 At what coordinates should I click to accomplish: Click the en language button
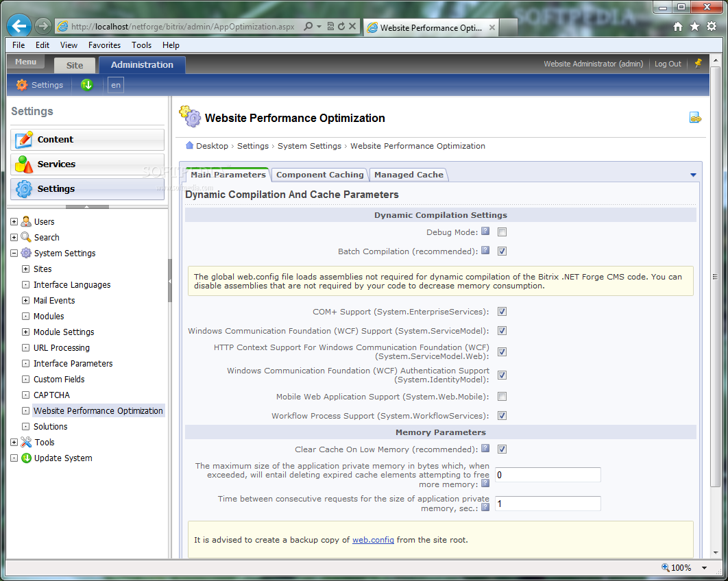coord(116,85)
